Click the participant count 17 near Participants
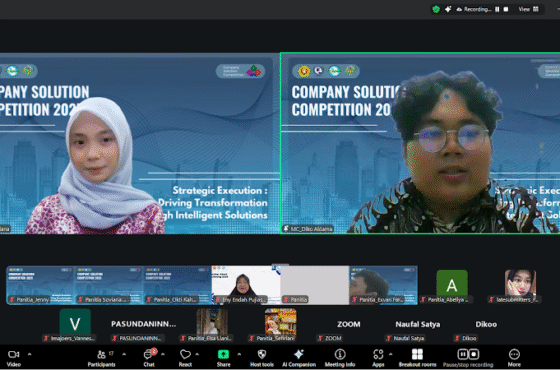The width and height of the screenshot is (560, 370). click(111, 354)
